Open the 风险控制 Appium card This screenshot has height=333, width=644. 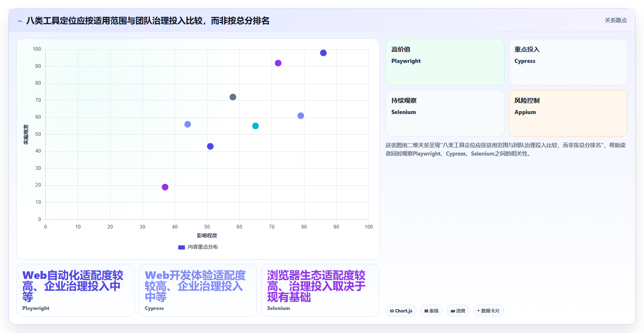click(568, 113)
